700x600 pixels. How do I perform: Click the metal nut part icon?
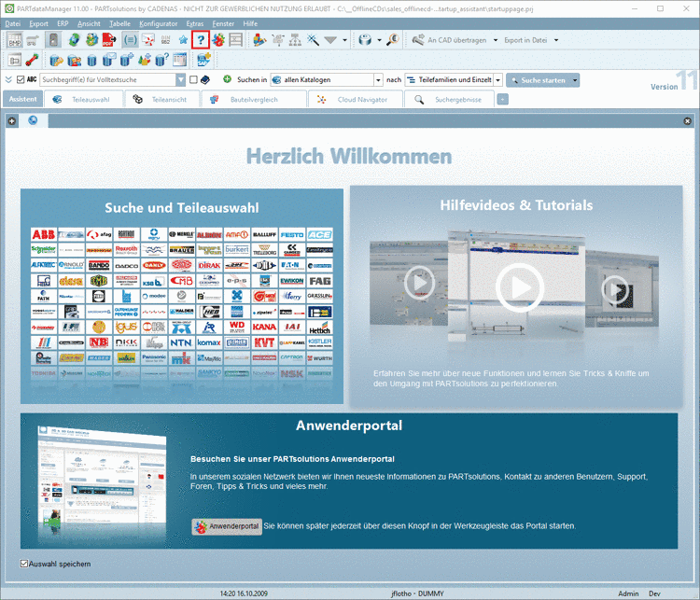pos(365,40)
